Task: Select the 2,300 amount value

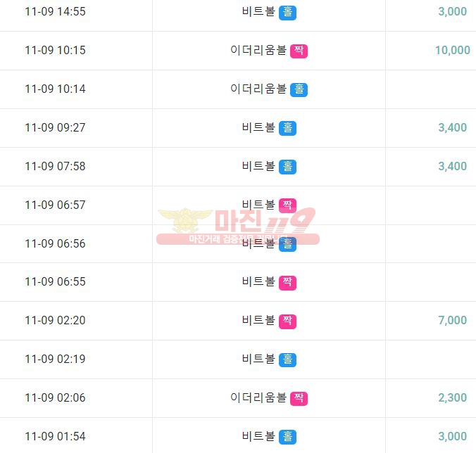Action: (452, 397)
